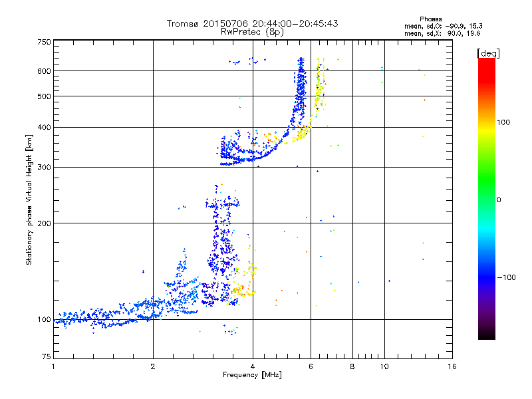The image size is (532, 399).
Task: Click the '4' frequency-axis tick label
Action: pyautogui.click(x=253, y=366)
